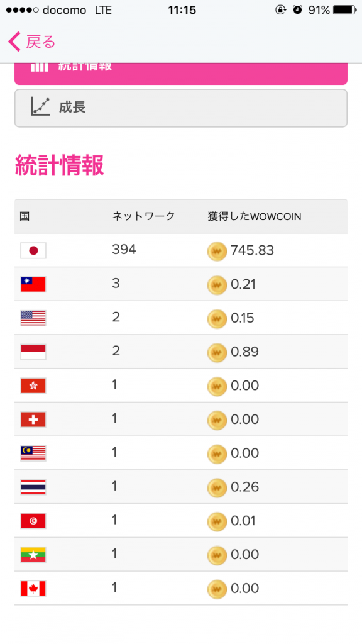Click the Canada flag icon
The height and width of the screenshot is (644, 362).
(x=33, y=589)
